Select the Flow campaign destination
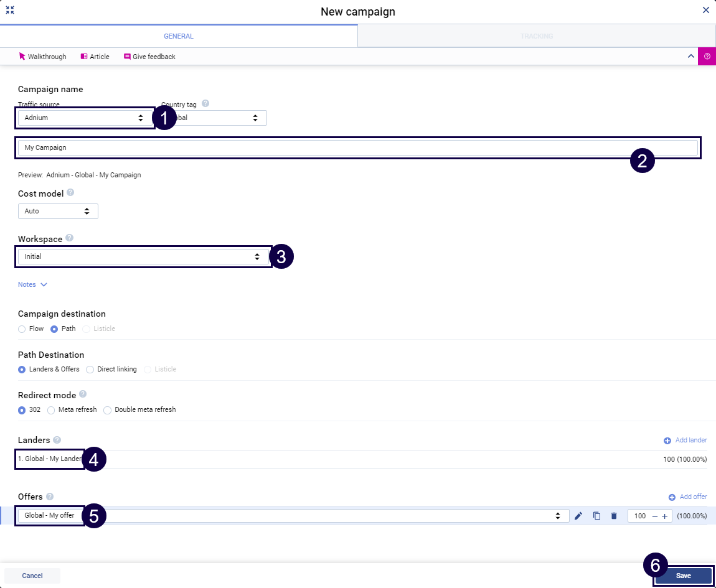Screen dimensions: 716x588 point(22,329)
